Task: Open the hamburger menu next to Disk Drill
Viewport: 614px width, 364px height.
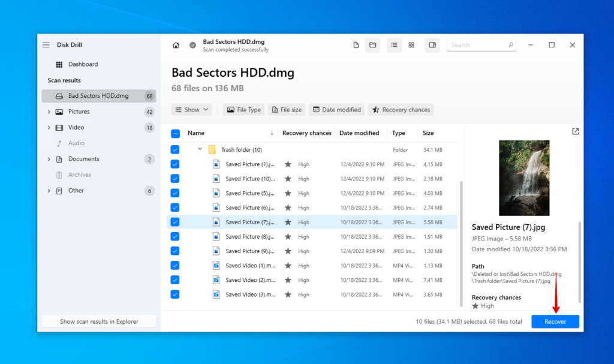Action: [46, 44]
